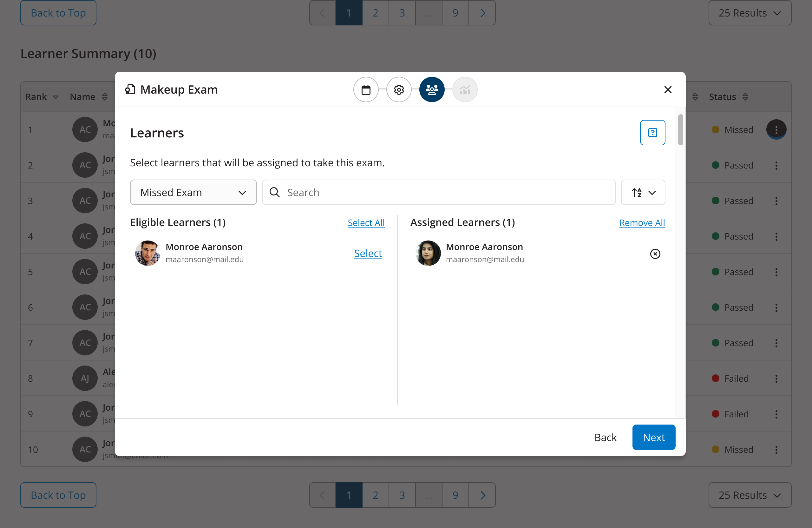
Task: Remove All assigned learners
Action: click(x=642, y=222)
